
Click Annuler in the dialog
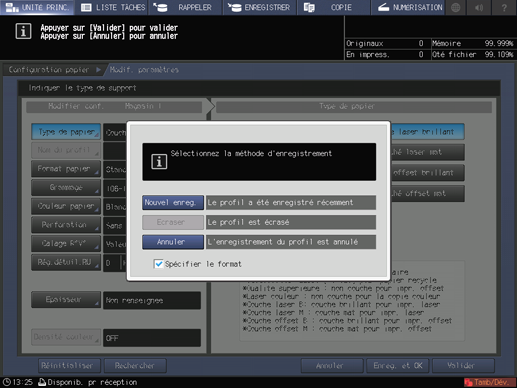coord(173,242)
